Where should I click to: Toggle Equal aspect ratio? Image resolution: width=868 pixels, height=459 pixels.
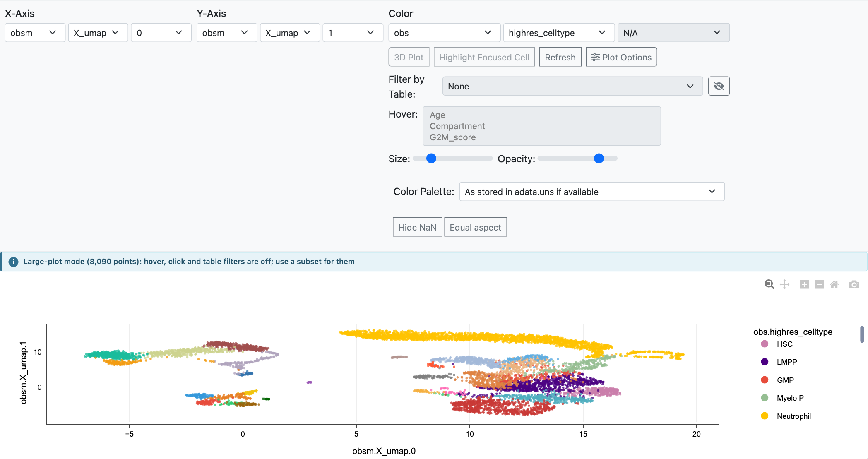(x=476, y=227)
